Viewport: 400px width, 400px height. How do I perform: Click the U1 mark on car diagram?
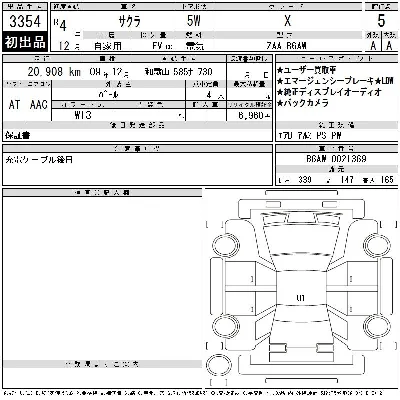[300, 298]
